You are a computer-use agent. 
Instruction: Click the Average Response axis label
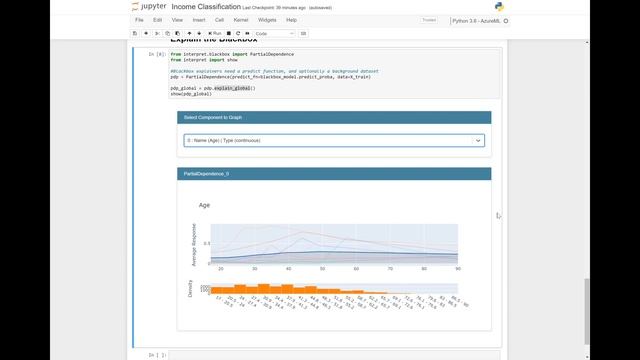(194, 245)
